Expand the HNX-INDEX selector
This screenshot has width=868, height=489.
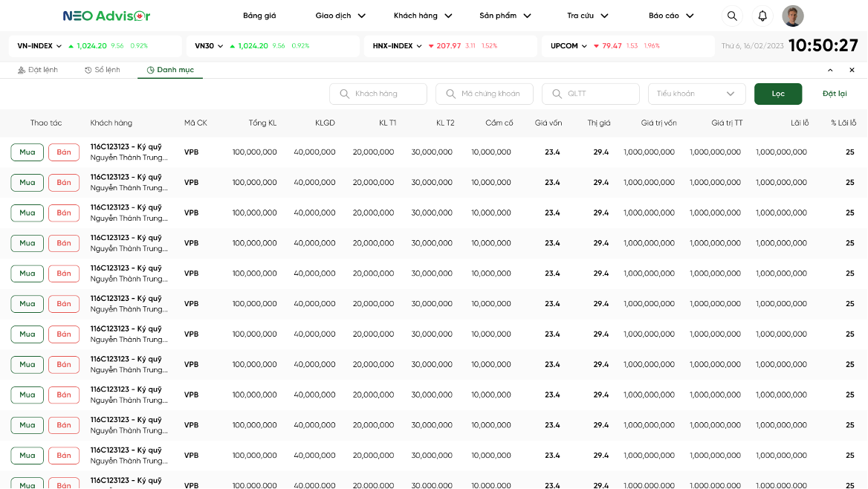click(x=419, y=46)
